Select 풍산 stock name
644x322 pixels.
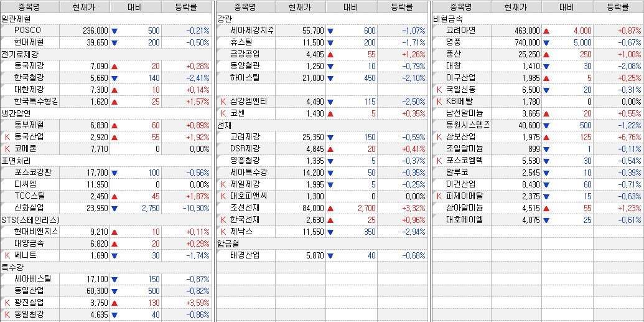point(454,54)
